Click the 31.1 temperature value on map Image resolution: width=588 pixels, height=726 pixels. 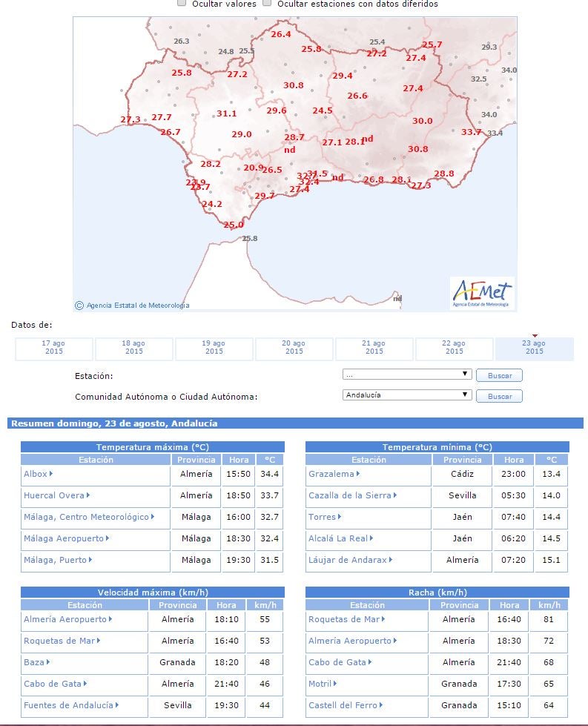tap(226, 113)
